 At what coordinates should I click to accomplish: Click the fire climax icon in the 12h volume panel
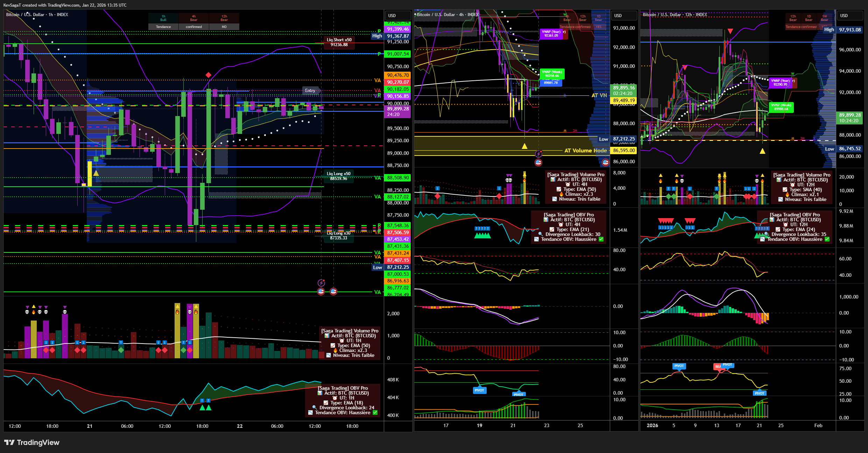(x=661, y=182)
